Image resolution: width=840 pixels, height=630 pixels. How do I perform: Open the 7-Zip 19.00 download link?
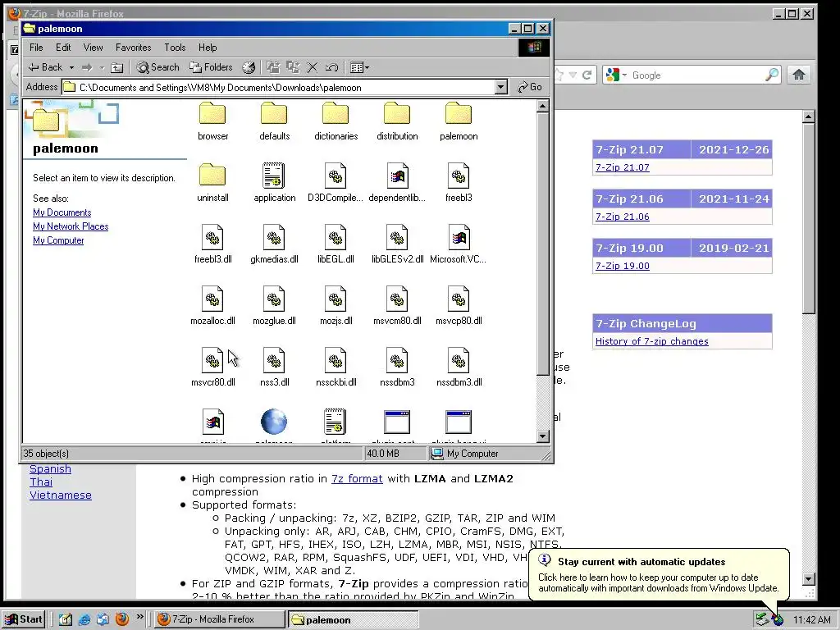tap(623, 267)
